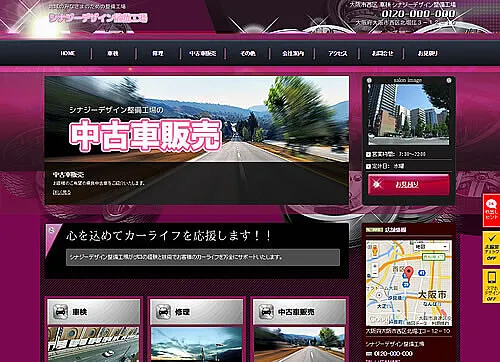
Task: Click the salon image building photo
Action: coord(408,114)
